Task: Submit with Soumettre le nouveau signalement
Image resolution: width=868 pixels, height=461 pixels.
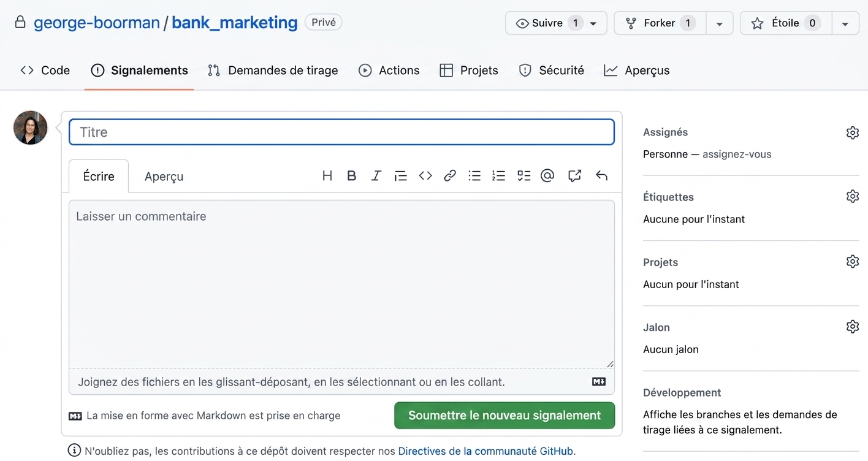Action: [x=504, y=415]
